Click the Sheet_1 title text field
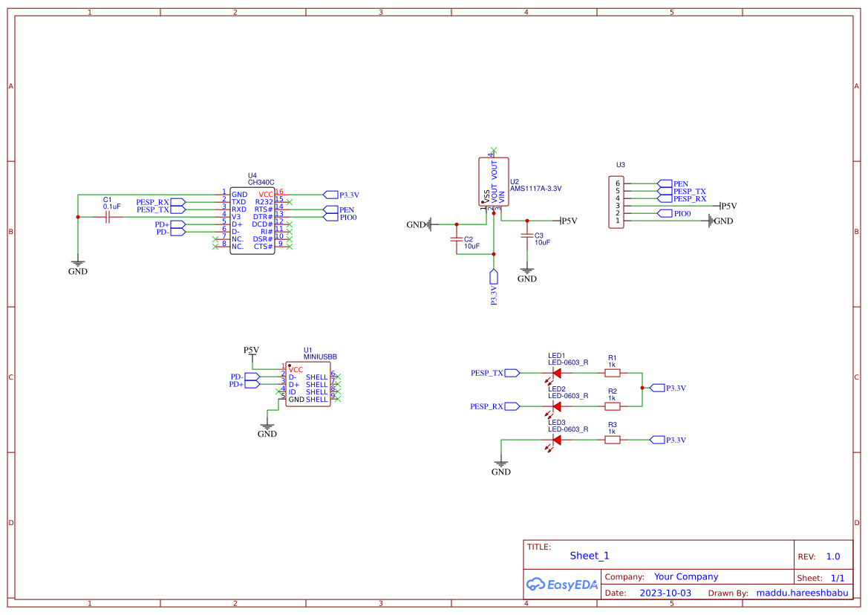The height and width of the screenshot is (615, 868). click(589, 555)
